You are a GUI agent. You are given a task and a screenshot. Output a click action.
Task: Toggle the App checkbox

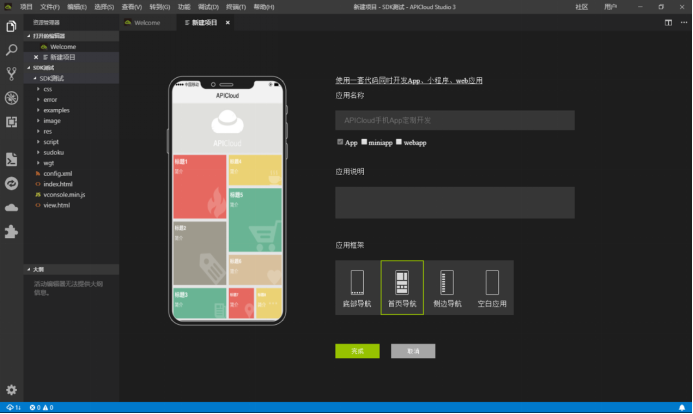coord(339,142)
